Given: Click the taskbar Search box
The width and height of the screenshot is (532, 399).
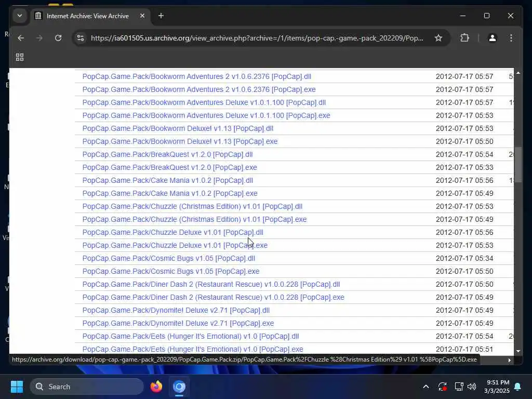Looking at the screenshot, I should [x=87, y=387].
